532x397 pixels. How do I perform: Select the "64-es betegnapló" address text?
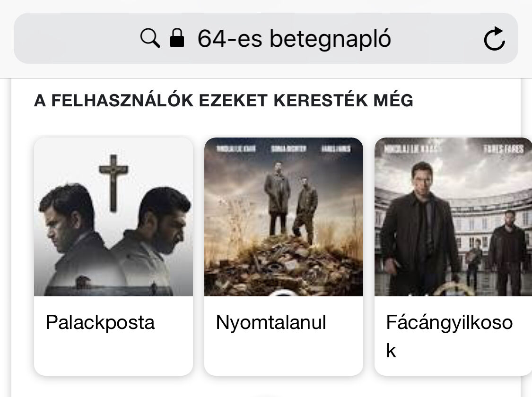[x=294, y=39]
